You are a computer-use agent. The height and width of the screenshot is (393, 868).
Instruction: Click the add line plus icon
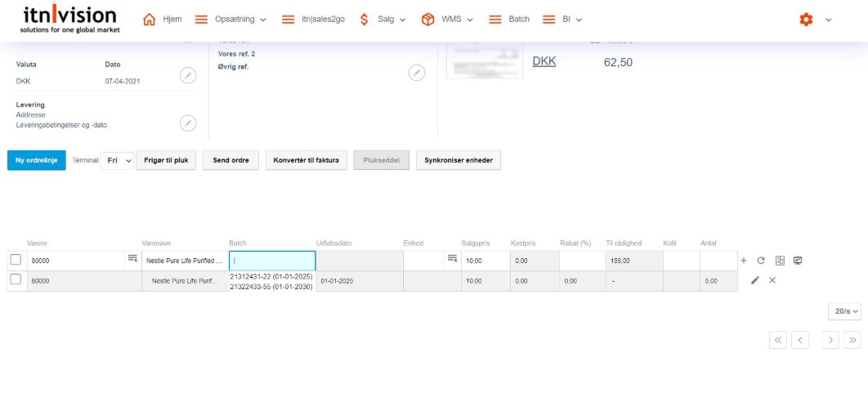pyautogui.click(x=744, y=261)
